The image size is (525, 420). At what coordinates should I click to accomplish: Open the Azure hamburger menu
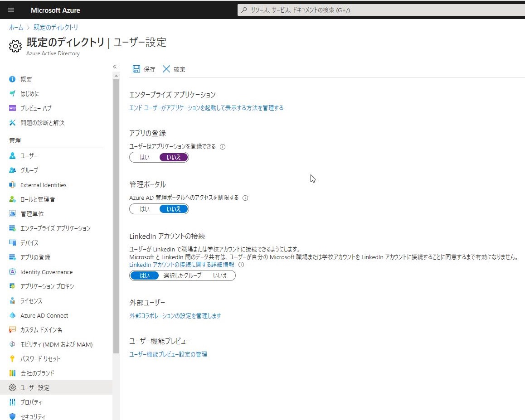click(11, 10)
